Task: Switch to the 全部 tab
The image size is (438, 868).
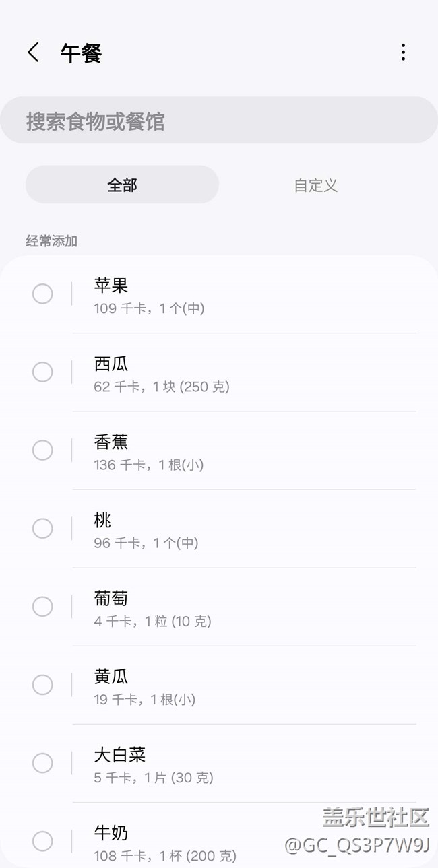Action: pos(122,185)
